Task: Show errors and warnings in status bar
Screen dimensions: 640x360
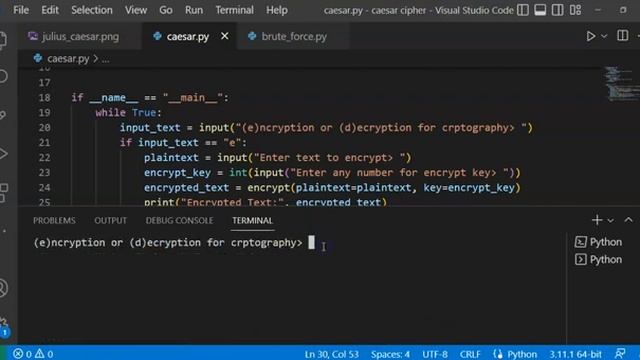Action: tap(33, 354)
